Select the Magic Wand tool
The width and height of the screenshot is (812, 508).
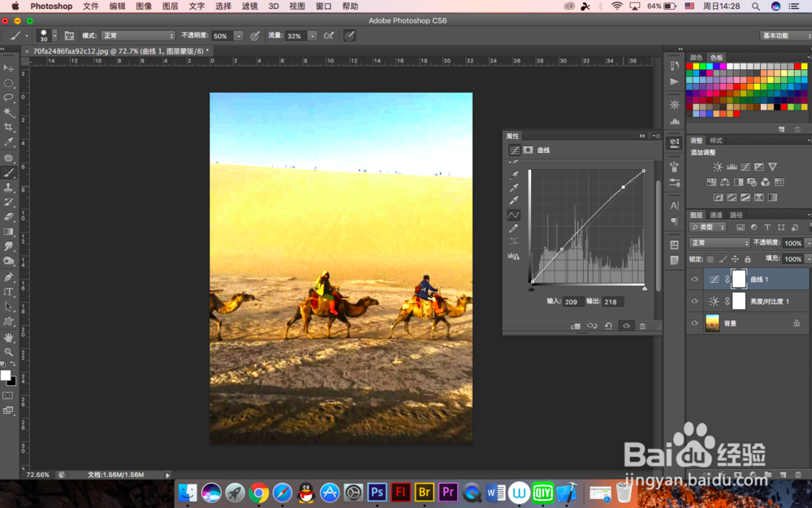[x=9, y=112]
